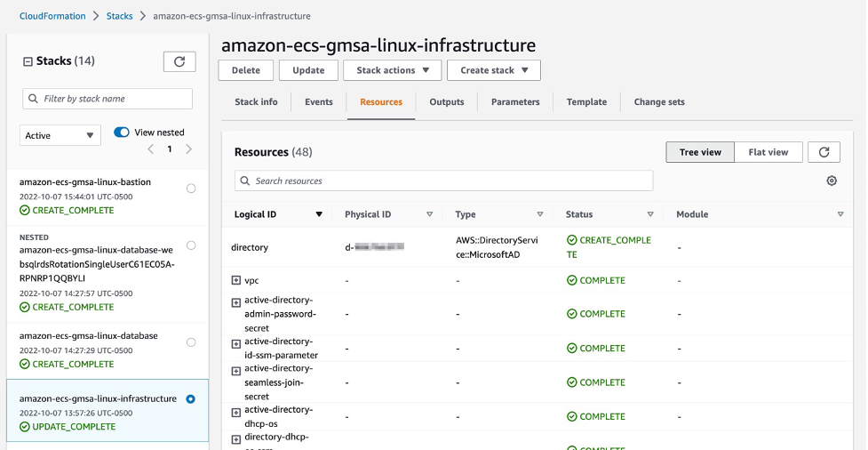Select amazon-ecs-gmsa-linux-infrastructure stack radio
This screenshot has width=868, height=450.
click(191, 399)
